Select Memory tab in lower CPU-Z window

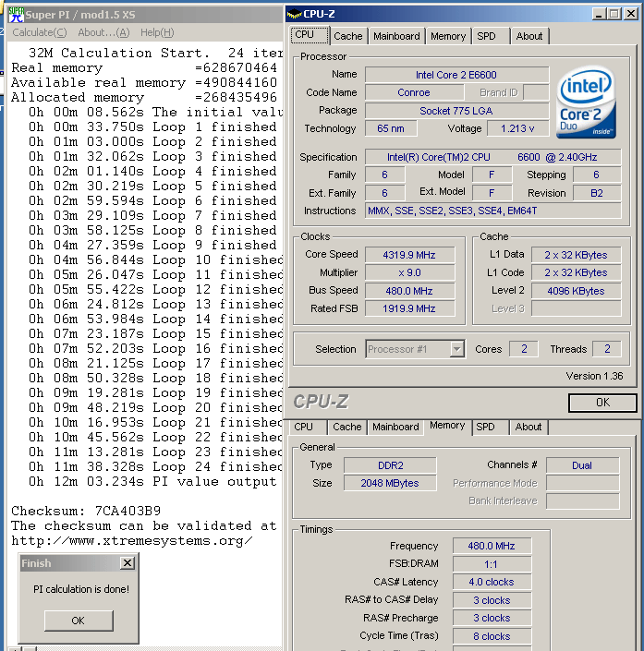pos(447,426)
